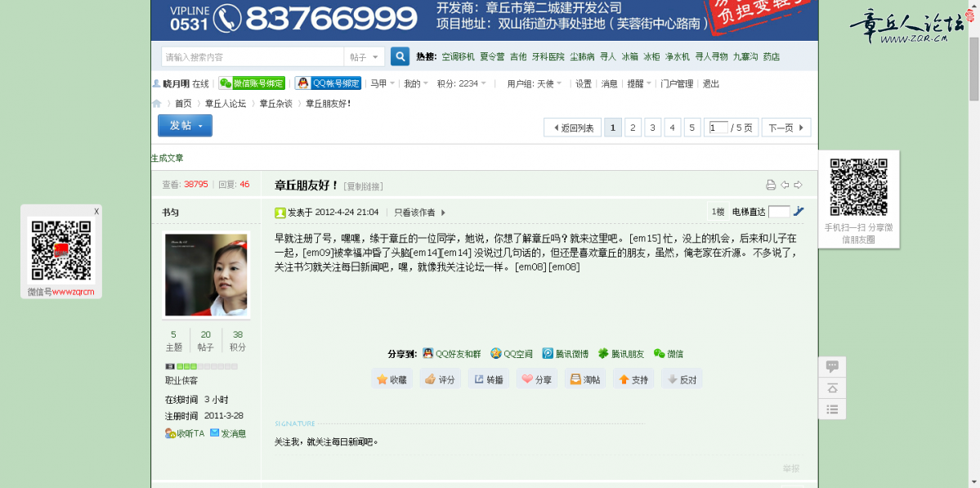980x488 pixels.
Task: Close the floating WeChat QR panel
Action: pyautogui.click(x=96, y=211)
